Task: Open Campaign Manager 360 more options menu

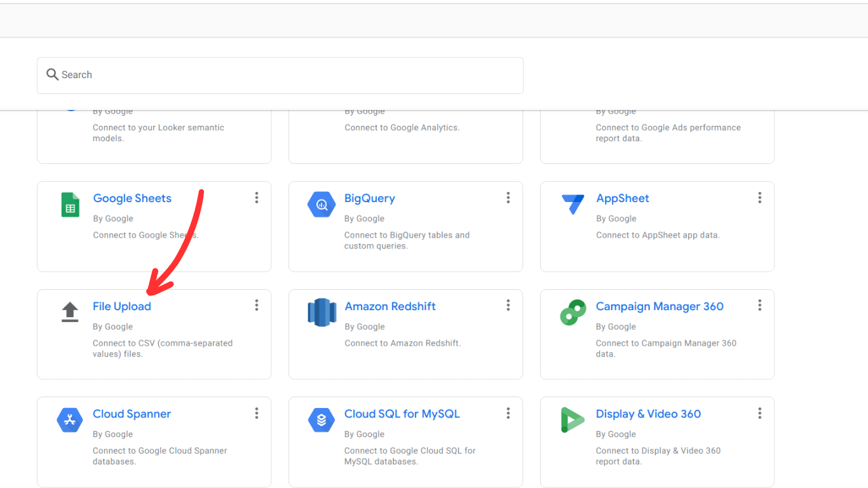Action: pos(760,306)
